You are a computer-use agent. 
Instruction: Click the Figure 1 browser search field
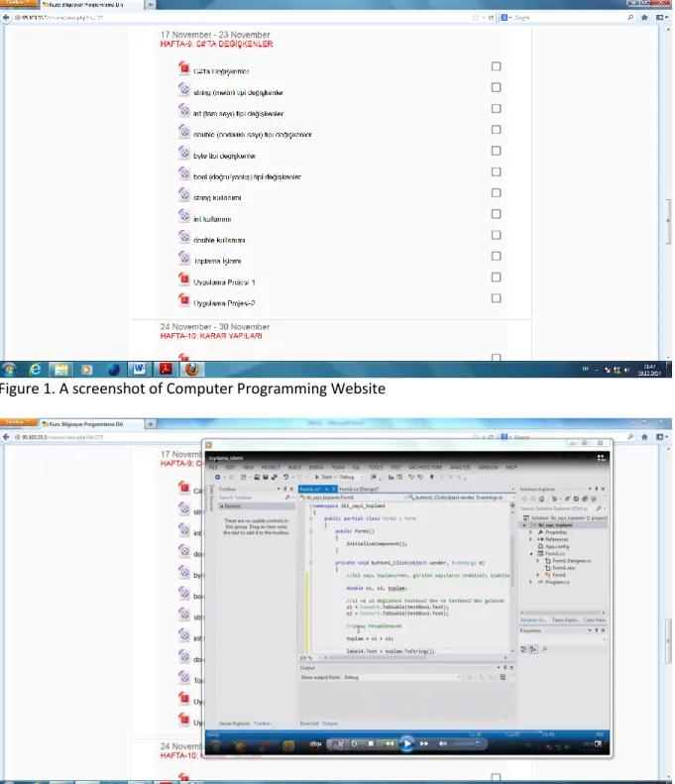(x=569, y=18)
